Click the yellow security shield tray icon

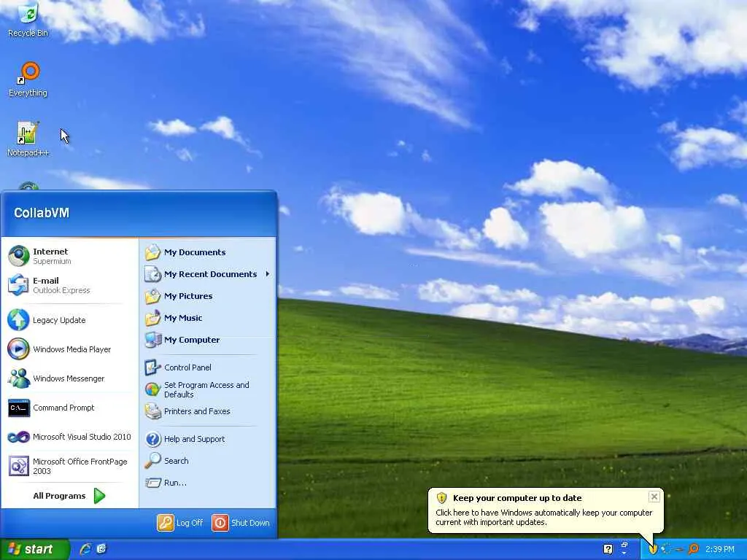click(x=653, y=549)
